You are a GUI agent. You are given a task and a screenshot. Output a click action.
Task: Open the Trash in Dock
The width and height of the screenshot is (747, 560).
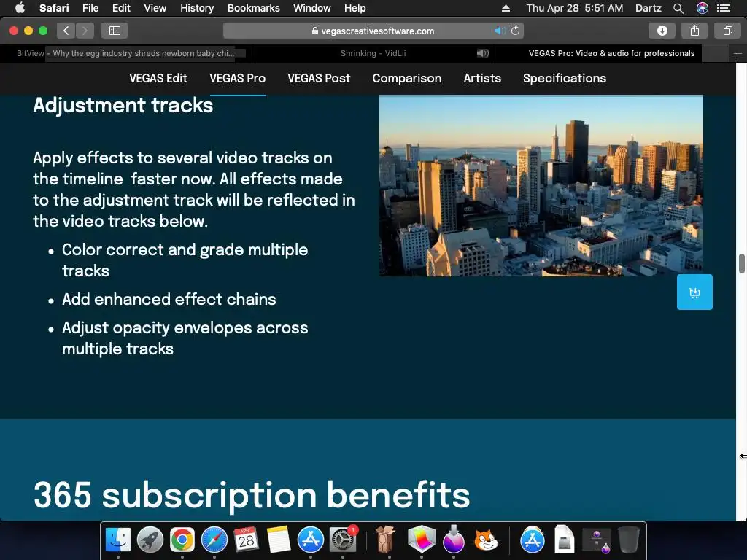(628, 540)
